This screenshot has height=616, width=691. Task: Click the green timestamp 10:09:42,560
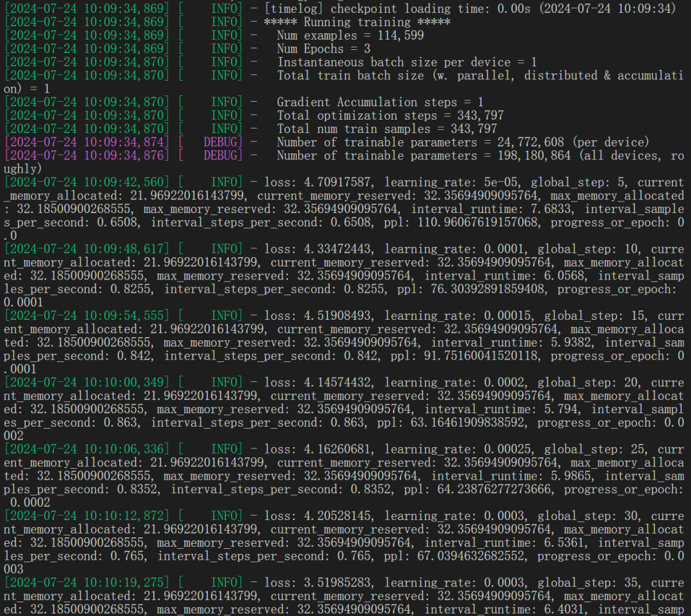pyautogui.click(x=88, y=182)
